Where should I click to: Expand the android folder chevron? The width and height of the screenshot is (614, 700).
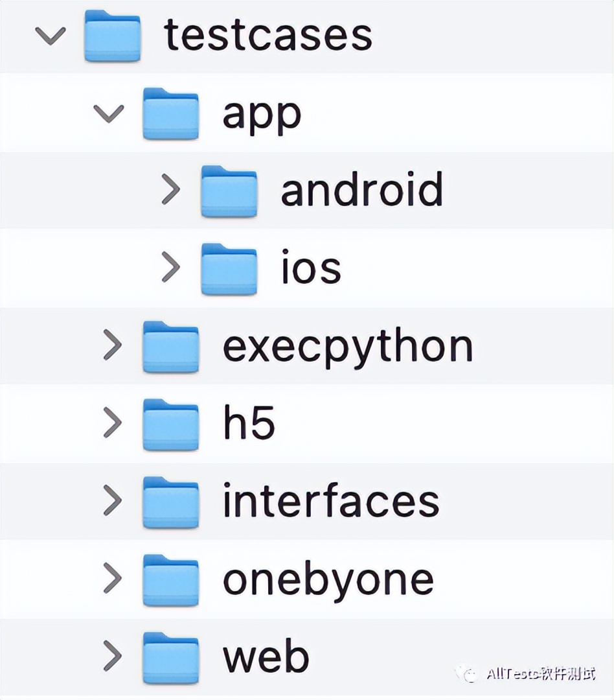[x=170, y=189]
